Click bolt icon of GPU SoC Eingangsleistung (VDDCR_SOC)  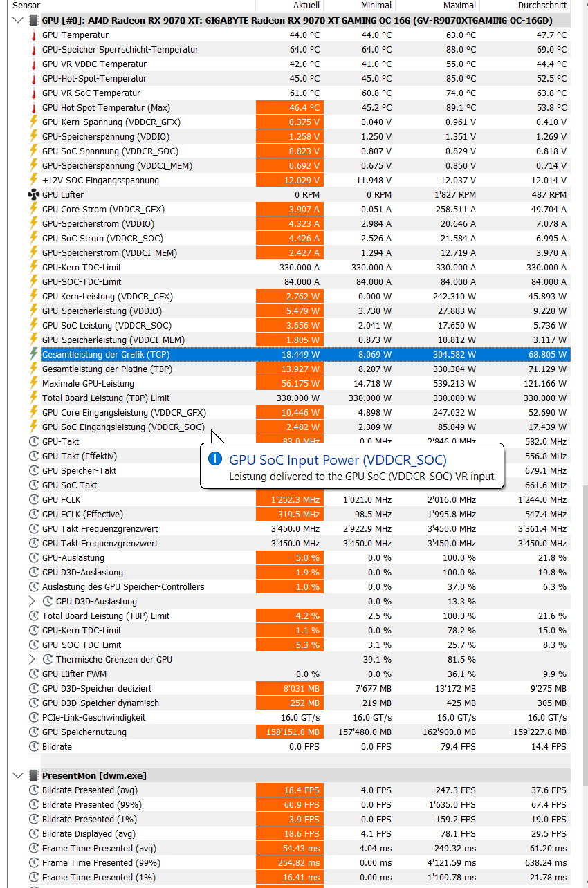point(33,427)
